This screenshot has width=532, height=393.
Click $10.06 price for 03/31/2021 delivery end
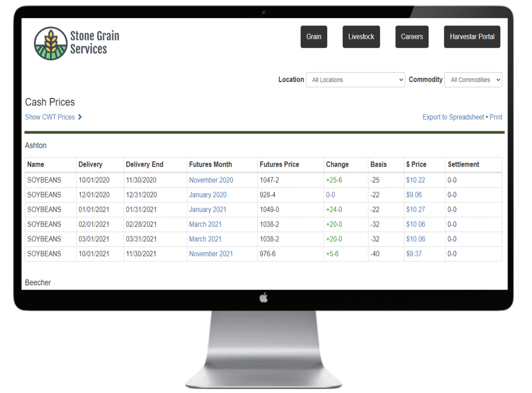pyautogui.click(x=416, y=239)
